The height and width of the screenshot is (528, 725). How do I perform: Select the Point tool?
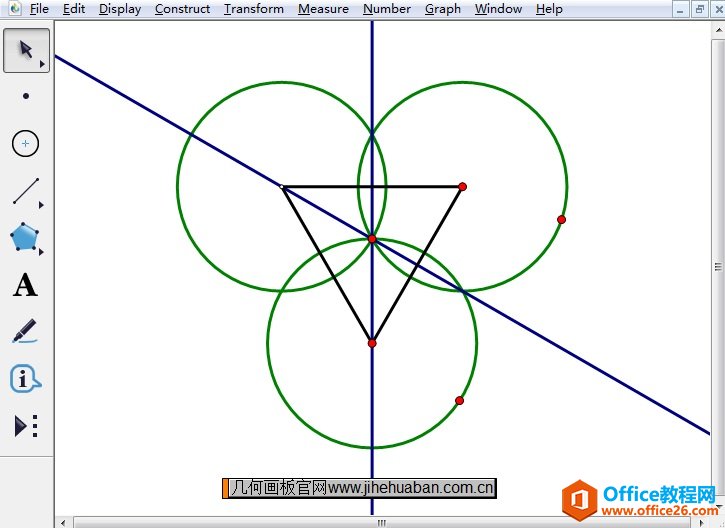[x=26, y=96]
